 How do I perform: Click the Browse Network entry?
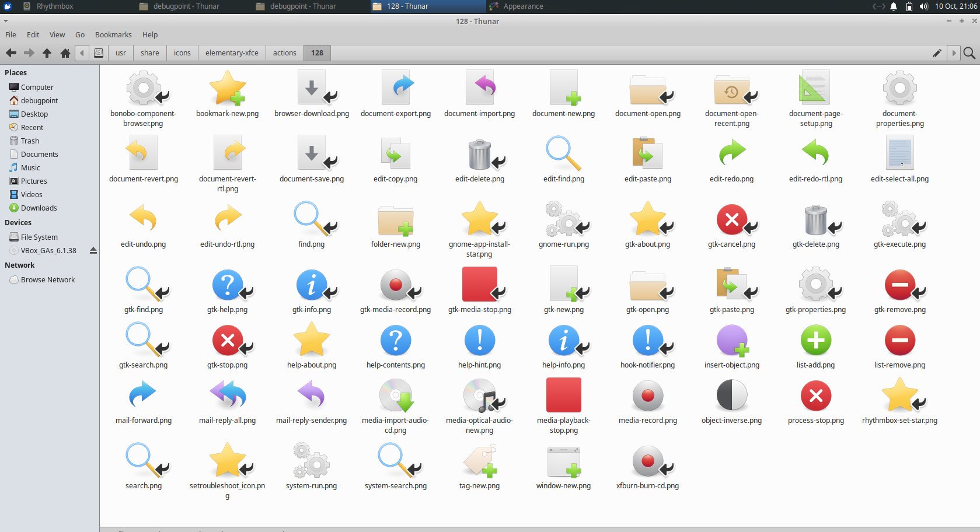47,279
